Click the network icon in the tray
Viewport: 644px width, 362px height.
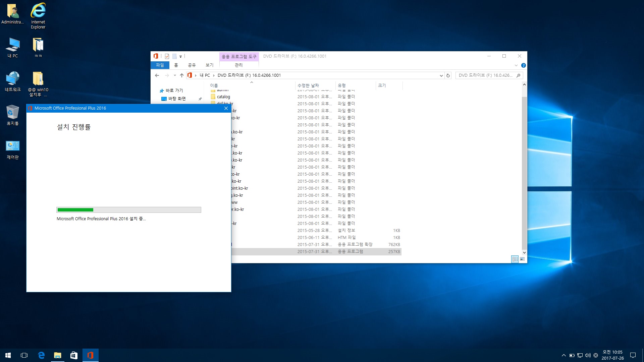[580, 355]
